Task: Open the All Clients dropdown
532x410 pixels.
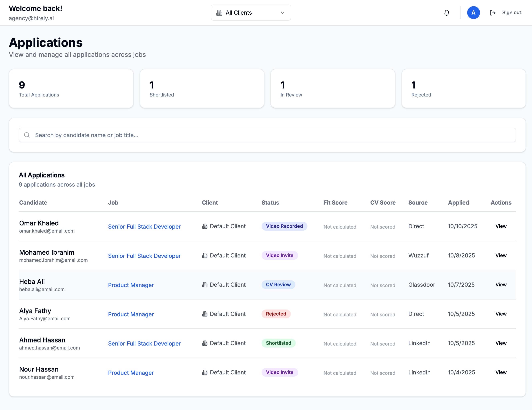Action: pos(251,13)
